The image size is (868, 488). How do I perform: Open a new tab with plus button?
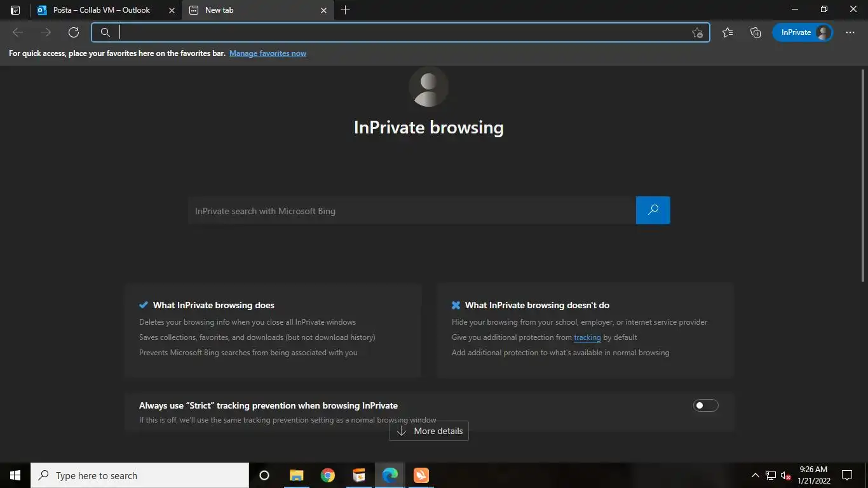point(345,10)
